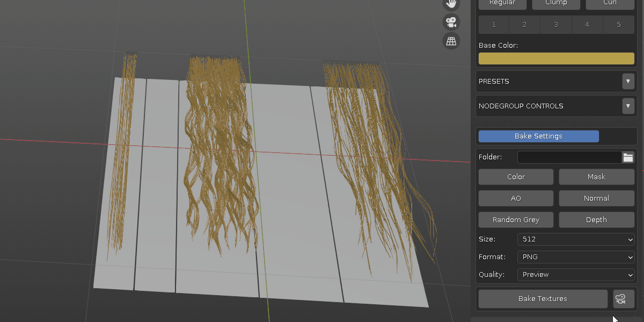Open the Format dropdown showing PNG
The image size is (644, 322).
click(x=575, y=257)
